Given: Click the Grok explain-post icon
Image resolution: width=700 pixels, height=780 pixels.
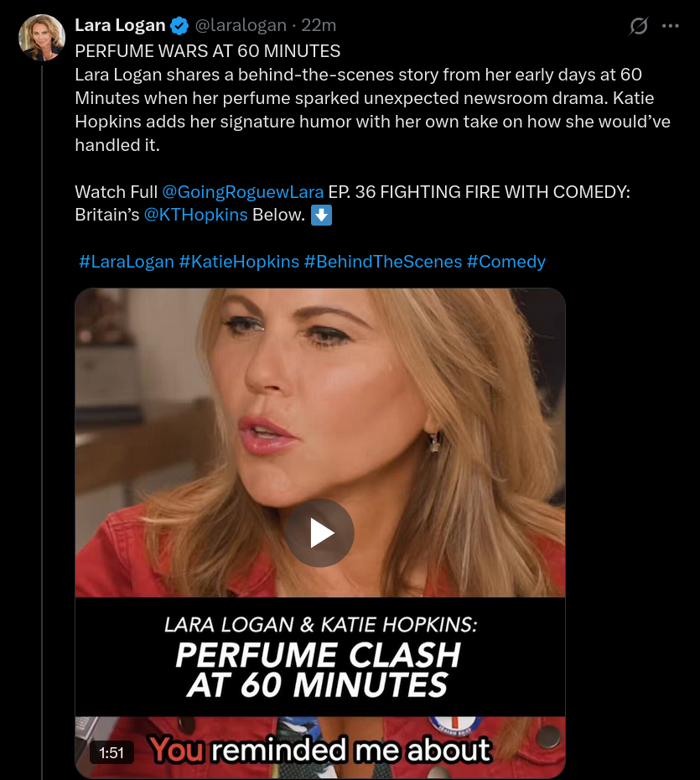Looking at the screenshot, I should click(638, 26).
